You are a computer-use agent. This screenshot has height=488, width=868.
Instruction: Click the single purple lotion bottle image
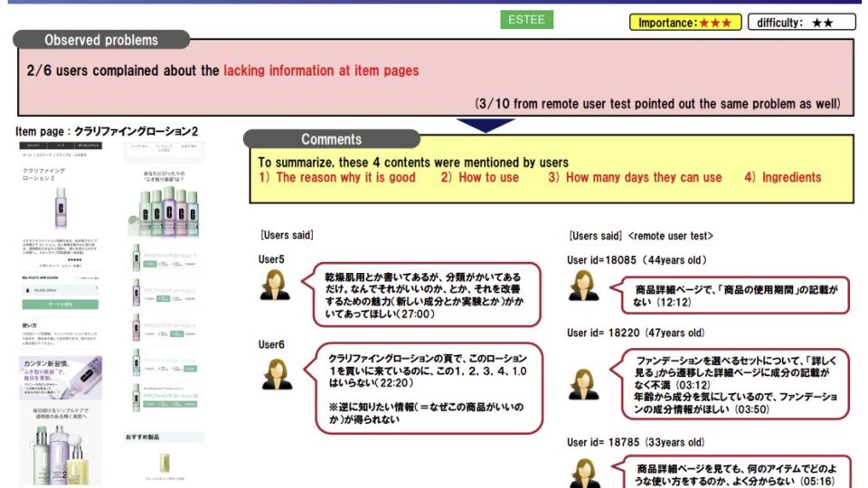pos(61,208)
